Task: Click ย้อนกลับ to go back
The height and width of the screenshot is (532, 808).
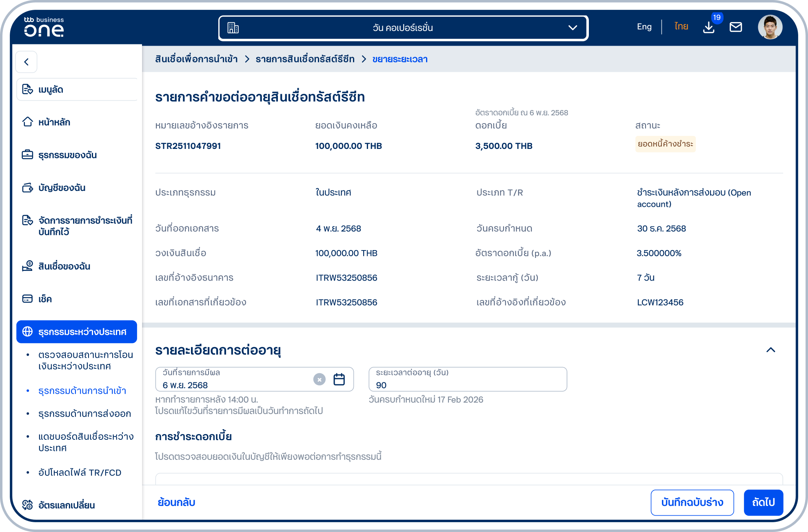Action: click(177, 502)
